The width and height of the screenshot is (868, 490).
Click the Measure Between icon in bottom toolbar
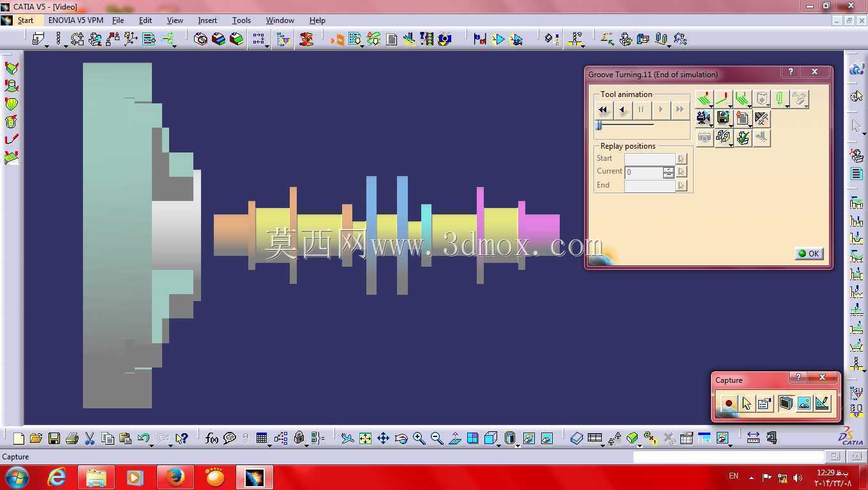[753, 438]
